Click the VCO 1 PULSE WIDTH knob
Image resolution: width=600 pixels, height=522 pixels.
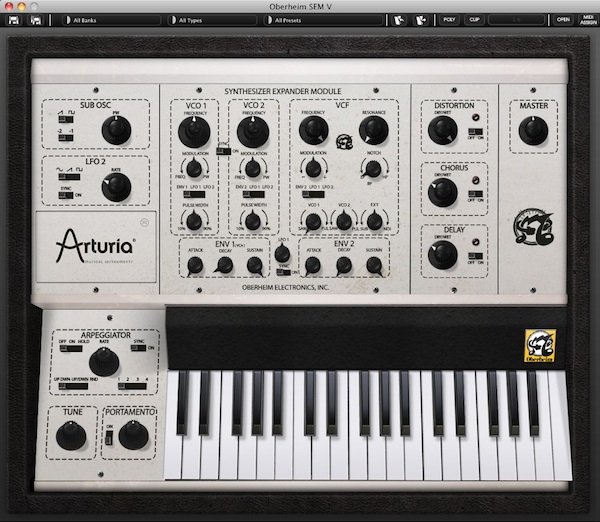(x=194, y=222)
